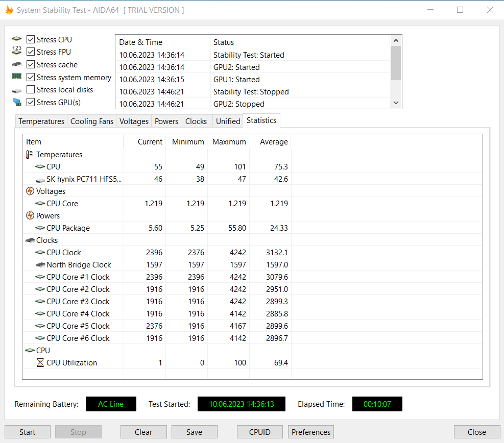Select the Statistics tab
Viewport: 504px width, 443px height.
261,120
